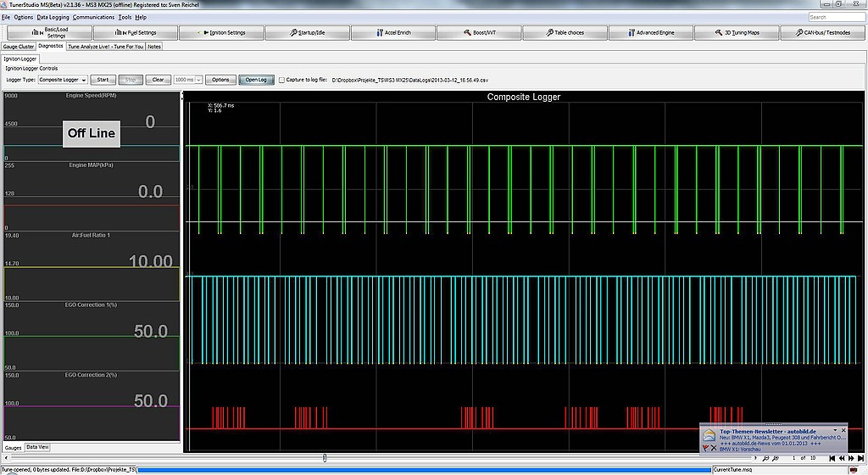Jump to the last log page

(860, 458)
